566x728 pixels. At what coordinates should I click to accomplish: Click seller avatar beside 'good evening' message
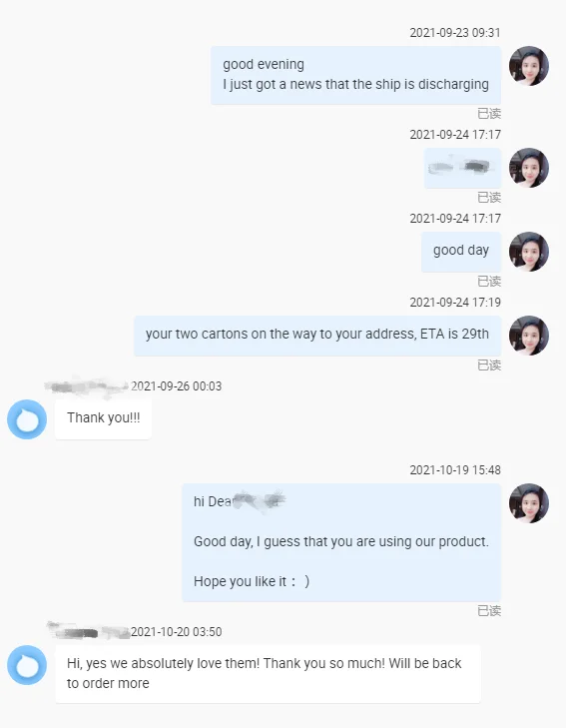(x=529, y=66)
